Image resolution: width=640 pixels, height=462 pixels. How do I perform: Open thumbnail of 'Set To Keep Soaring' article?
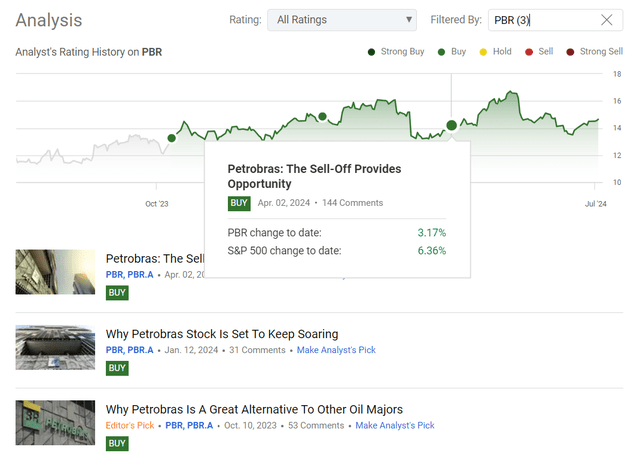point(56,347)
